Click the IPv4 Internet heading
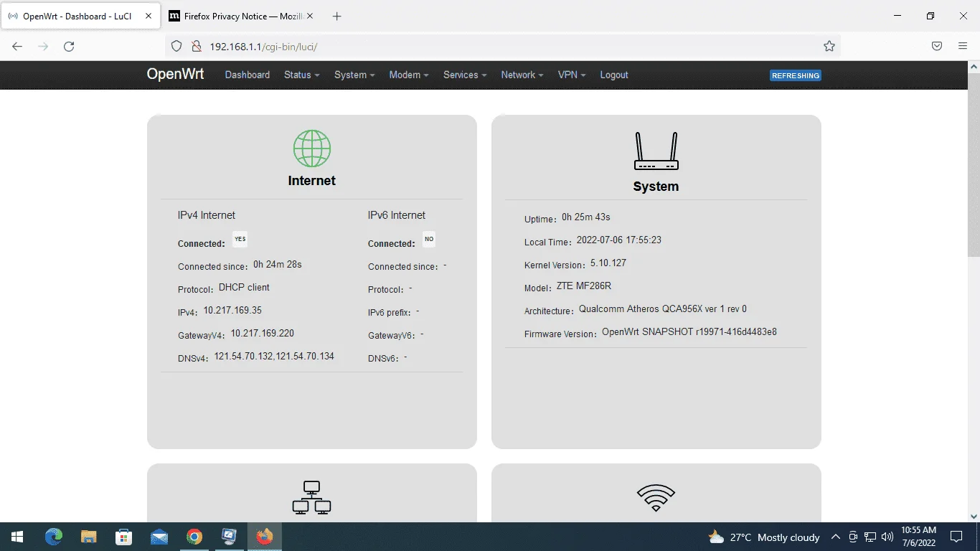 207,215
